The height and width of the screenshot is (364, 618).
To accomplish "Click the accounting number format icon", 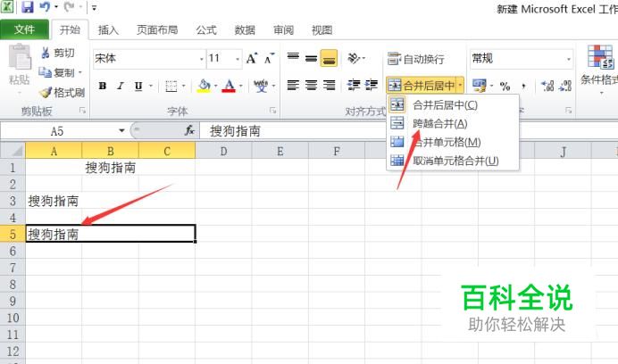I will pos(480,86).
